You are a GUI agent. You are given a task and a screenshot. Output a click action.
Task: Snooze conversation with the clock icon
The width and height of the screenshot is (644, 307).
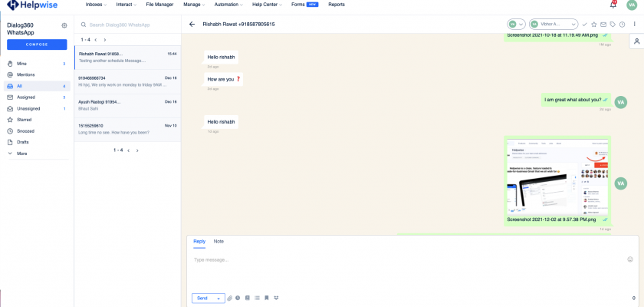coord(622,25)
